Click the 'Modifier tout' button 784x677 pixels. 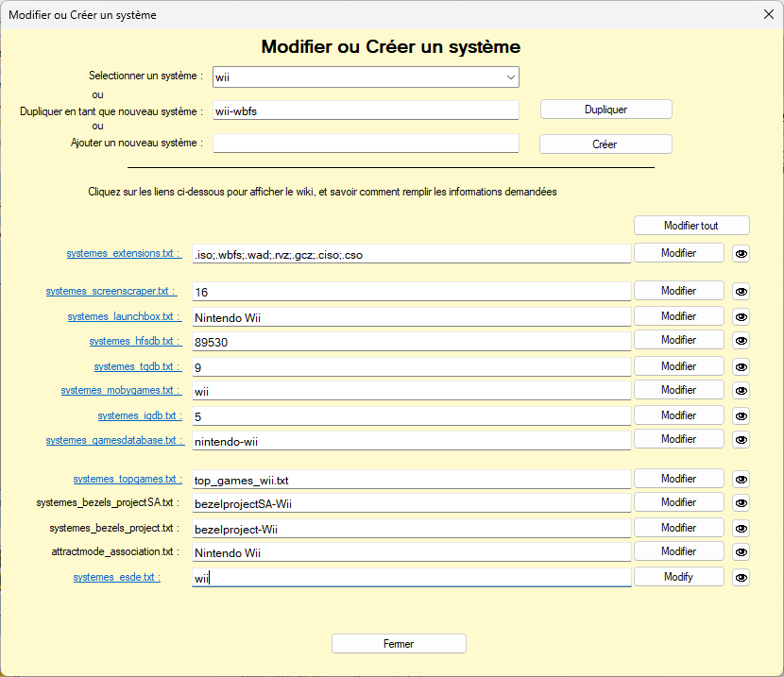pos(690,226)
